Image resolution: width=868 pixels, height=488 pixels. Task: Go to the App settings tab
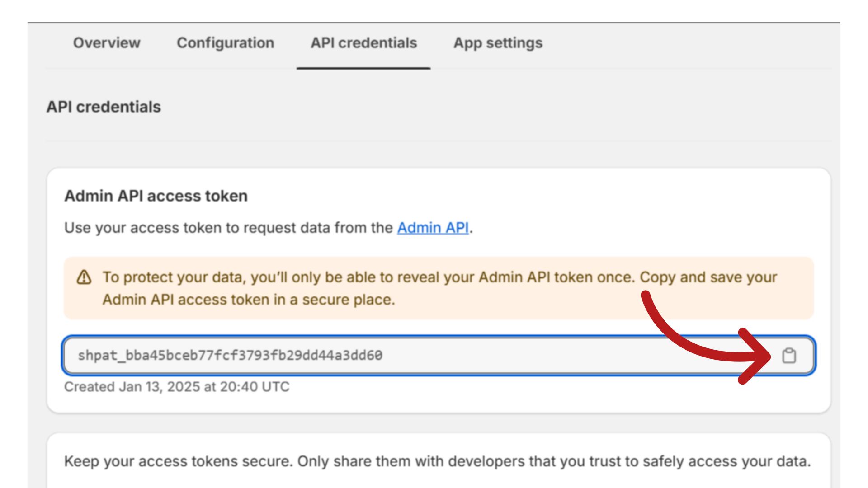(498, 43)
